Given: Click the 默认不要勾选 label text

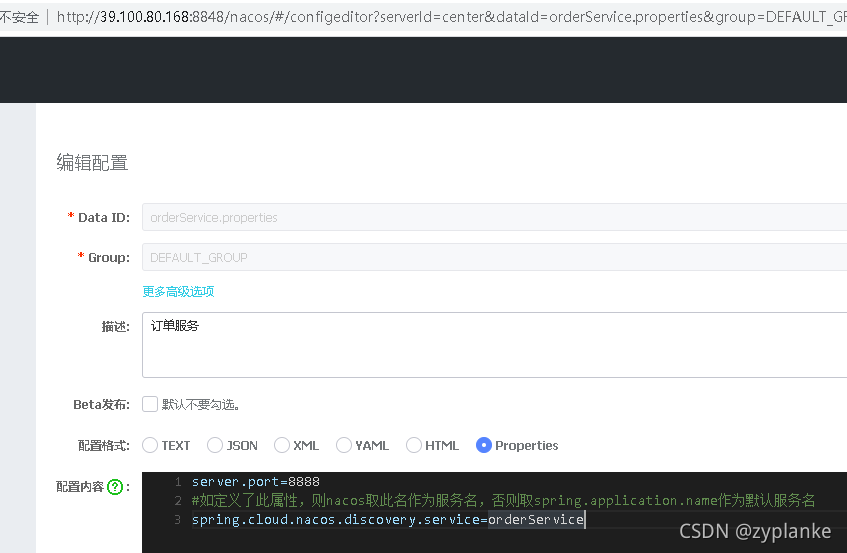Looking at the screenshot, I should (200, 404).
